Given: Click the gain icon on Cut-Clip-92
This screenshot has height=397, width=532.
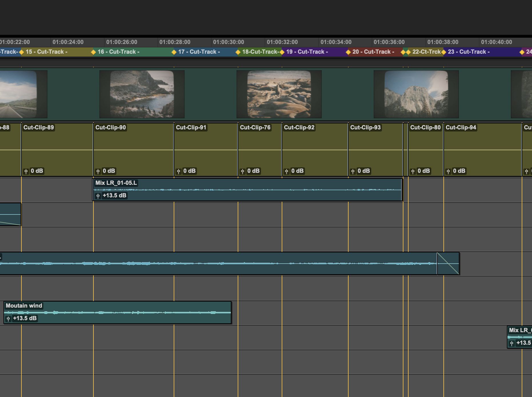Looking at the screenshot, I should [287, 171].
